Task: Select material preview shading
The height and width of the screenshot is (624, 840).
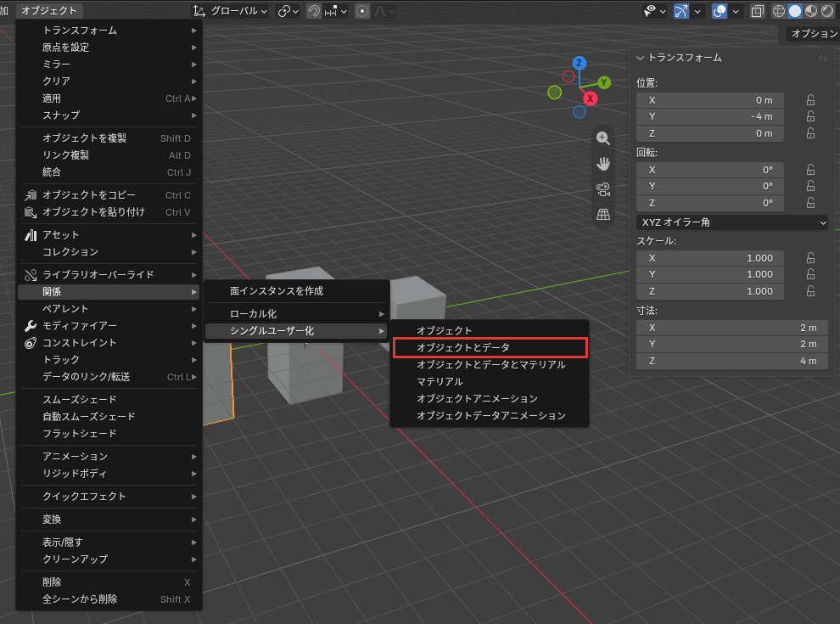Action: [x=811, y=11]
